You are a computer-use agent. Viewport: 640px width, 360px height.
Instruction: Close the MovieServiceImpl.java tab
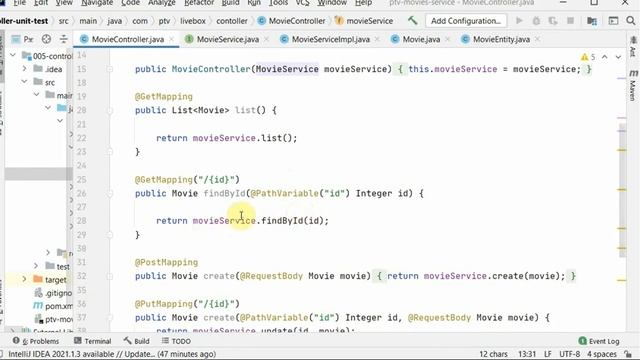(x=377, y=39)
